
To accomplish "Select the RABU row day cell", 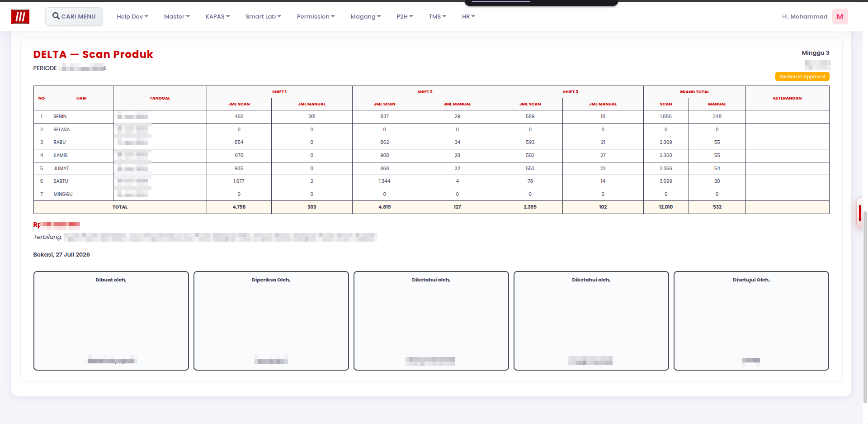I will coord(81,142).
